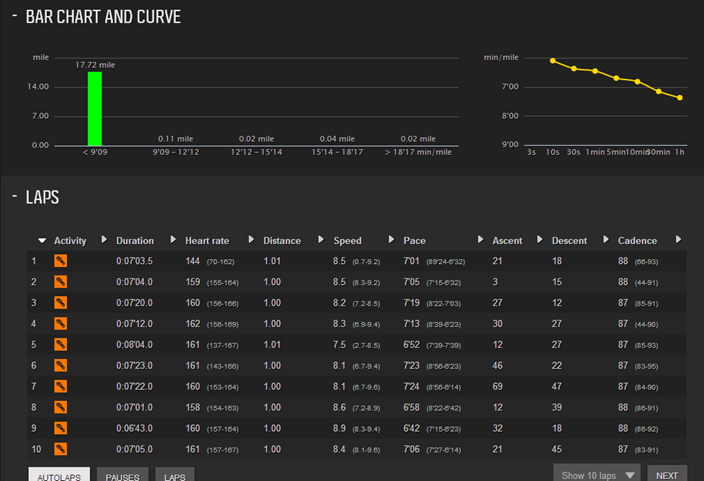This screenshot has height=481, width=704.
Task: Sort by the Activity column header
Action: (x=70, y=241)
